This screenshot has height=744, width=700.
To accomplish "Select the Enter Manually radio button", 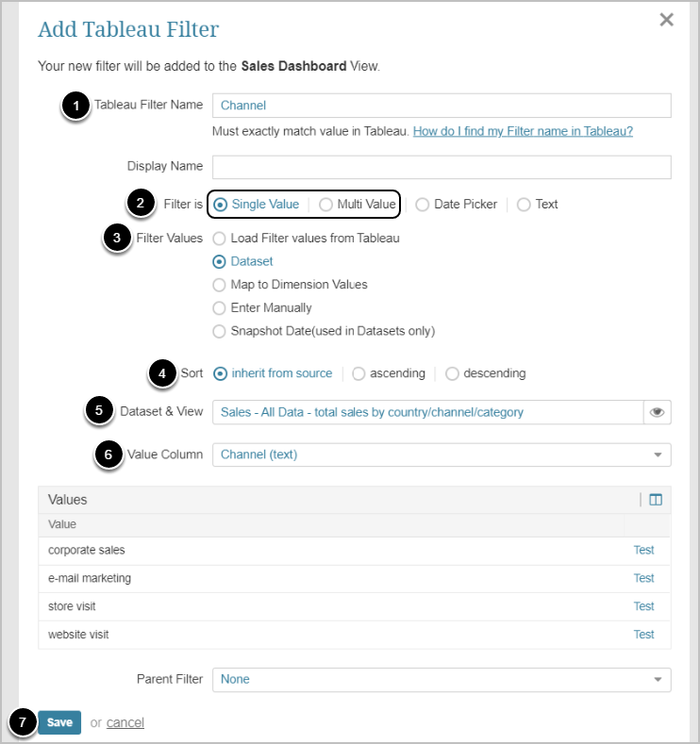I will tap(220, 307).
